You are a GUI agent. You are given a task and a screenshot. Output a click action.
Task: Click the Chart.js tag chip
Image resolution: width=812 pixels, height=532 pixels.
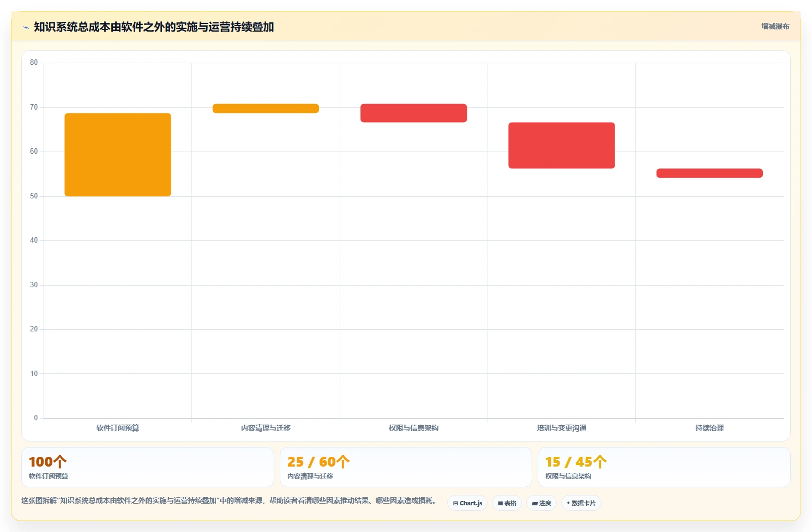[x=467, y=503]
